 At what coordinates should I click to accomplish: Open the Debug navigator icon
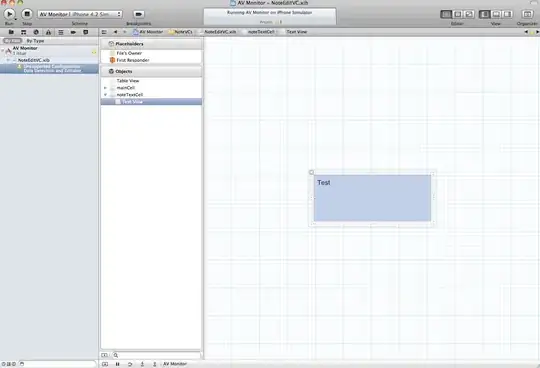click(61, 32)
